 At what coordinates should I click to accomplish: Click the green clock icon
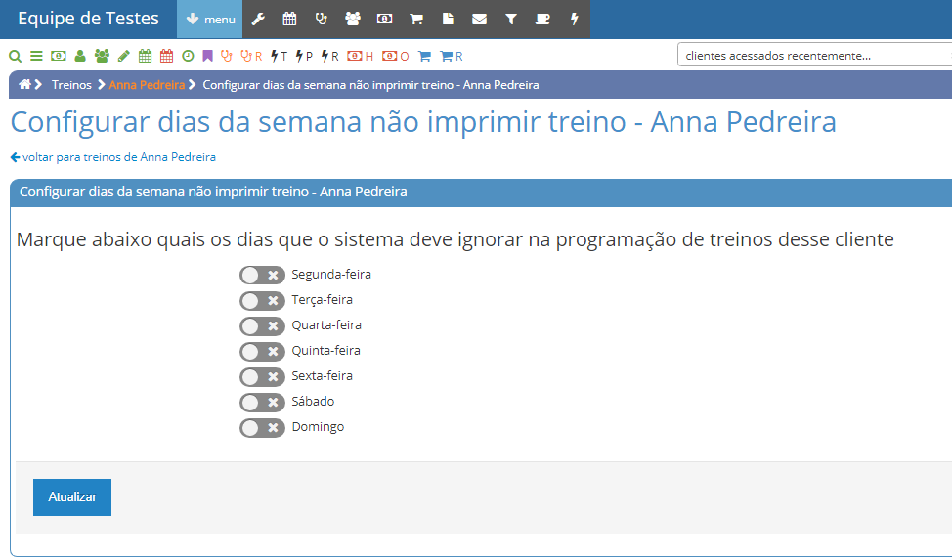pyautogui.click(x=189, y=56)
